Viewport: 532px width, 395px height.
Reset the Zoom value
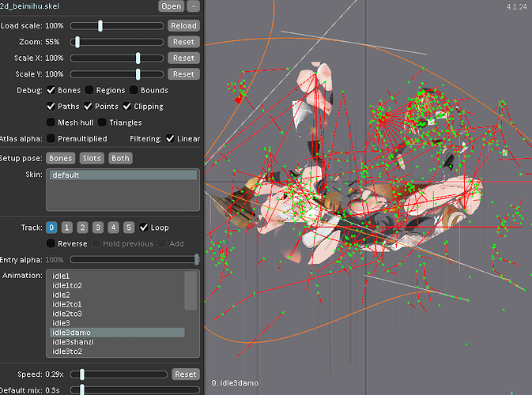pyautogui.click(x=183, y=42)
